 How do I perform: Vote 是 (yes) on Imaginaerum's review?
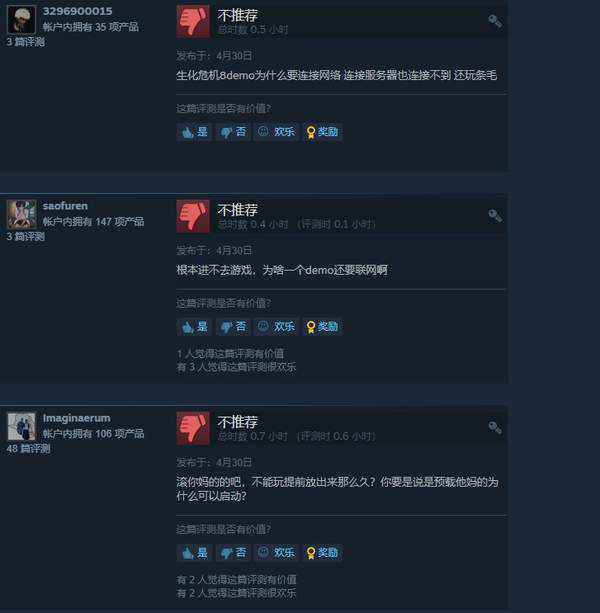pos(194,553)
